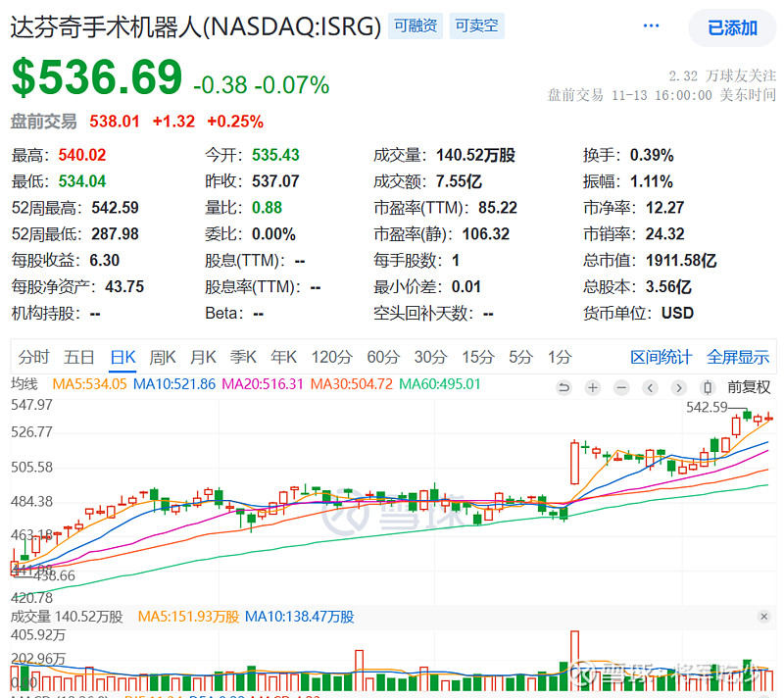Click the 全屏显示 fullscreen link
The height and width of the screenshot is (698, 784).
coord(738,357)
